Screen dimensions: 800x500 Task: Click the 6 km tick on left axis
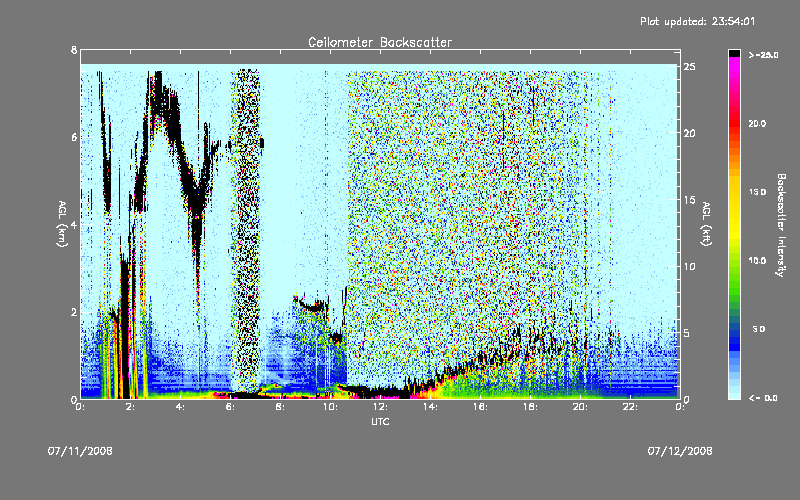pyautogui.click(x=74, y=137)
